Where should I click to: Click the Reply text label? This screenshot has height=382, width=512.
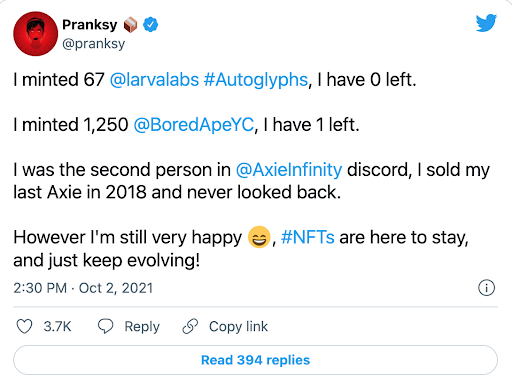point(142,327)
